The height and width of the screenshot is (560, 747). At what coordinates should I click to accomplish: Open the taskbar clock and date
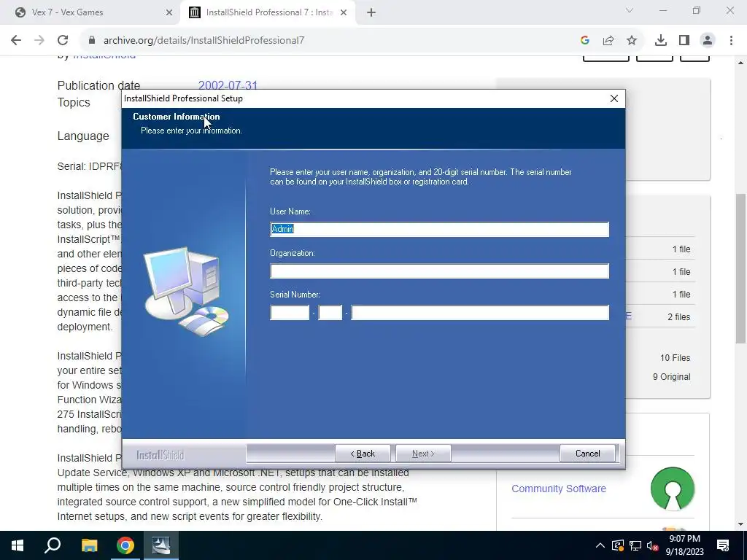[x=684, y=545]
